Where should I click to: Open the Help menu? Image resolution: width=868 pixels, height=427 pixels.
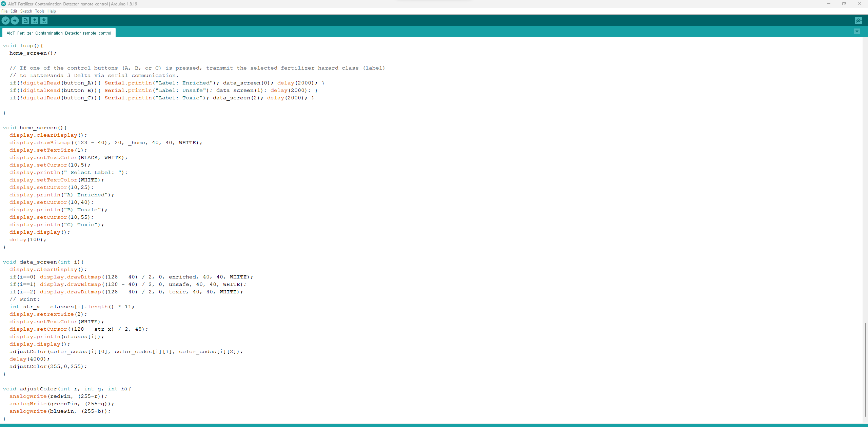52,11
